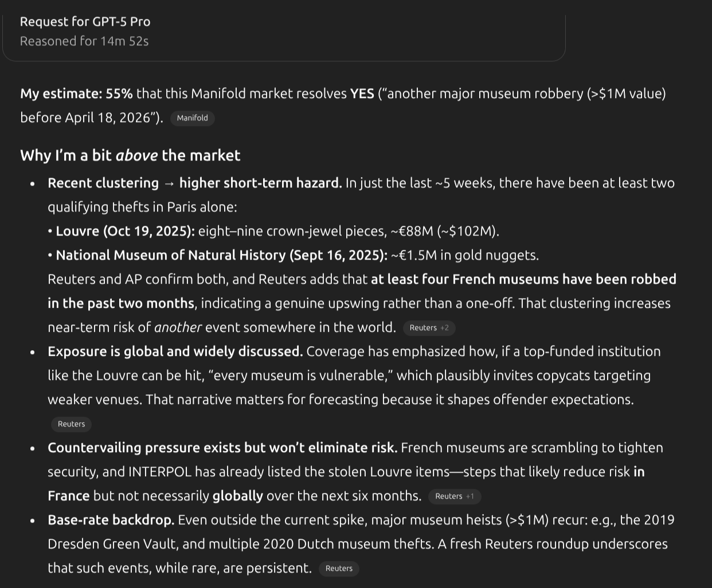Click the 'Request for GPT-5 Pro' header

85,22
